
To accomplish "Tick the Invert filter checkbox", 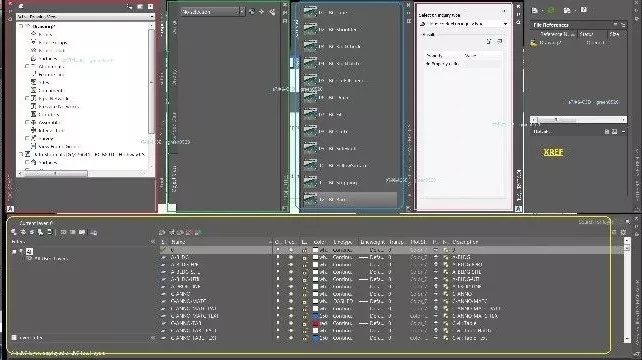I will pos(14,337).
